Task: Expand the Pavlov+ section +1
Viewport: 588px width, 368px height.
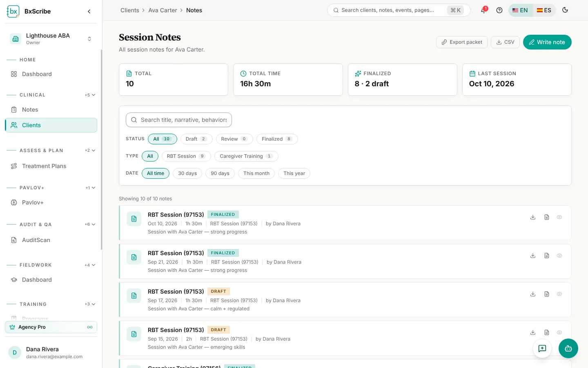Action: 90,188
